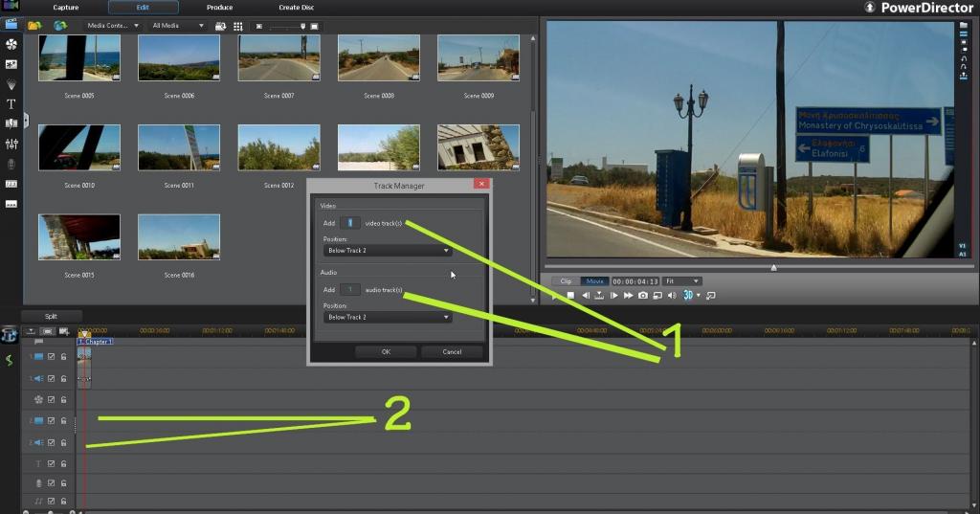
Task: Close the Track Manager dialog
Action: click(x=481, y=184)
